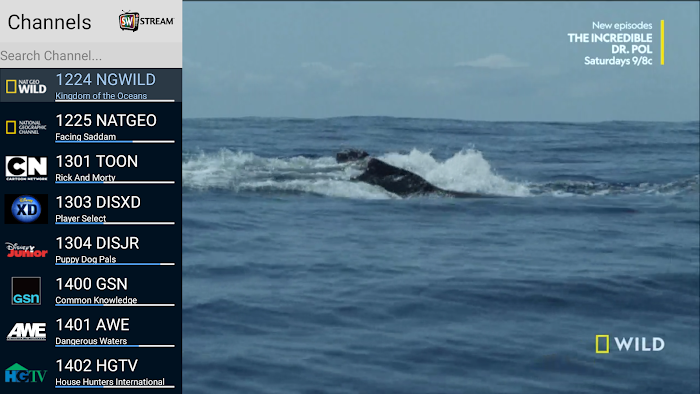Click the Player Select program title
Image resolution: width=700 pixels, height=394 pixels.
pos(81,219)
